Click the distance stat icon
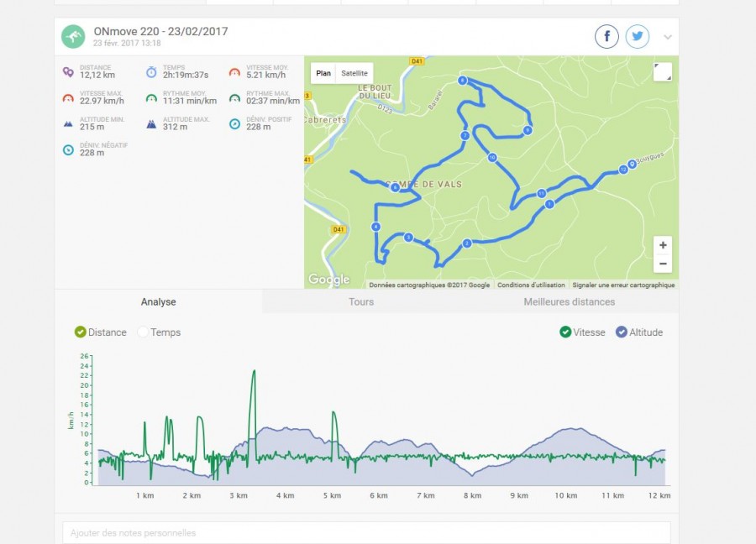The image size is (756, 544). click(x=68, y=72)
